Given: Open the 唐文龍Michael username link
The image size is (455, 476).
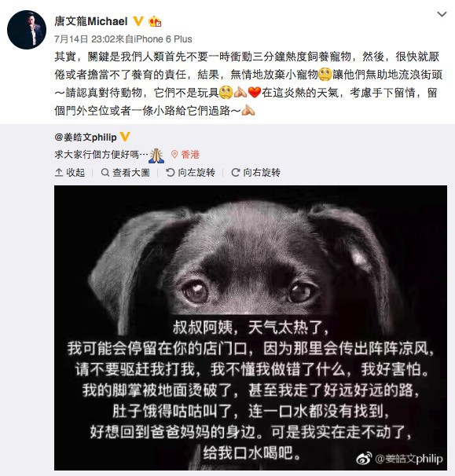Looking at the screenshot, I should point(91,21).
